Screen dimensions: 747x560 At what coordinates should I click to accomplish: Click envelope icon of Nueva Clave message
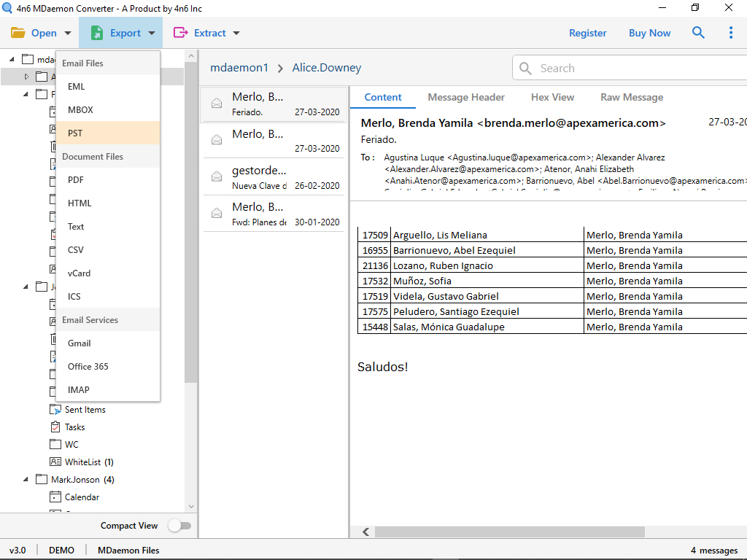click(x=217, y=176)
